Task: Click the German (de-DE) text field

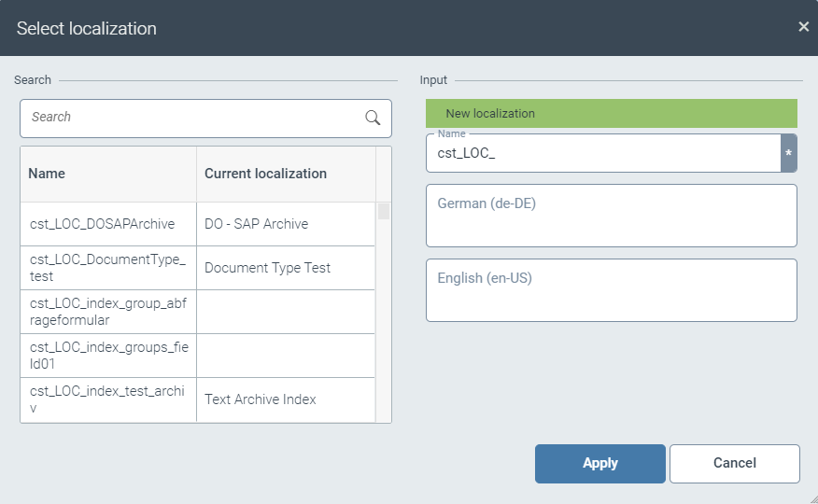Action: pos(611,216)
